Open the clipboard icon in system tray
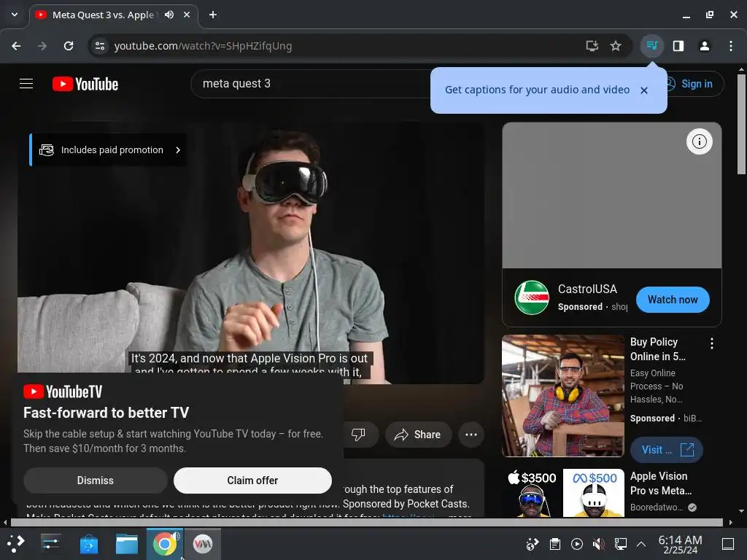 pyautogui.click(x=554, y=544)
